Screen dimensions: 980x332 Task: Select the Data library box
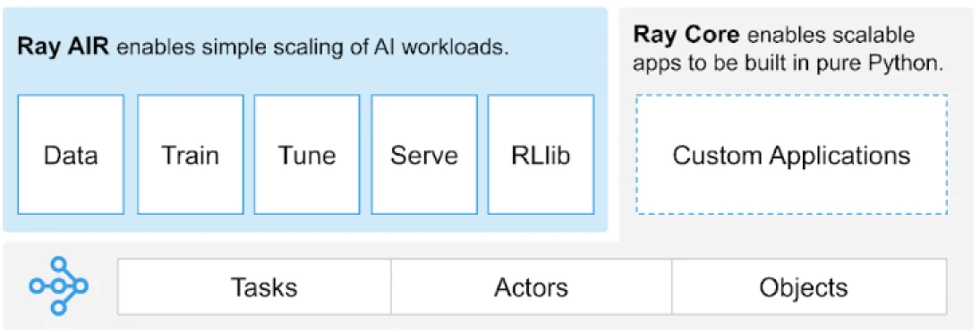[71, 154]
